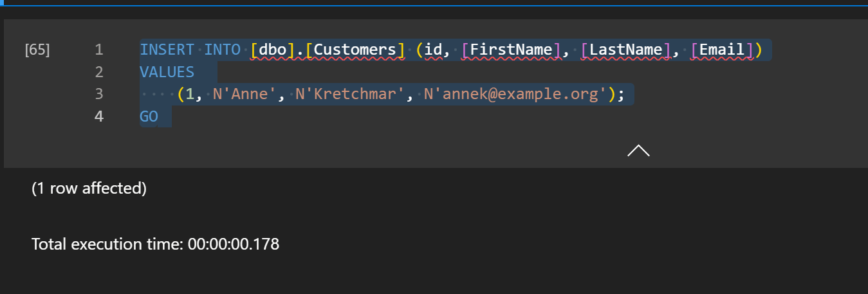Click line number 3 in the gutter
The image size is (868, 294).
point(98,95)
